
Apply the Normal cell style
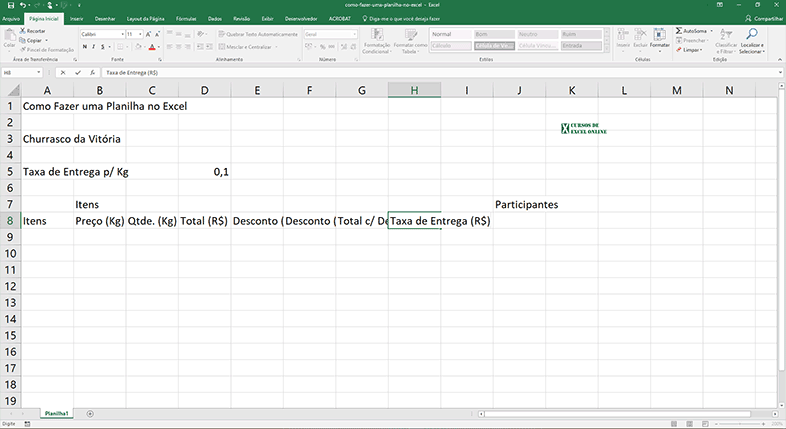coord(451,34)
